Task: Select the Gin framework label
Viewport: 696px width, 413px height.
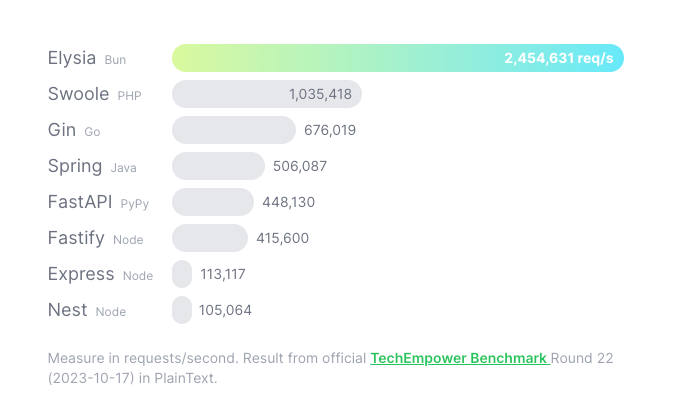Action: 61,130
